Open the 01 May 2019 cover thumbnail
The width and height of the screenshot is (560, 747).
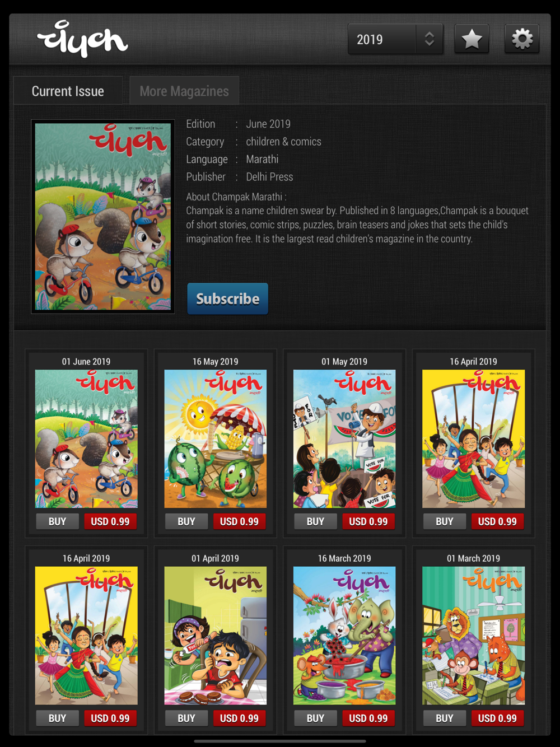[344, 438]
